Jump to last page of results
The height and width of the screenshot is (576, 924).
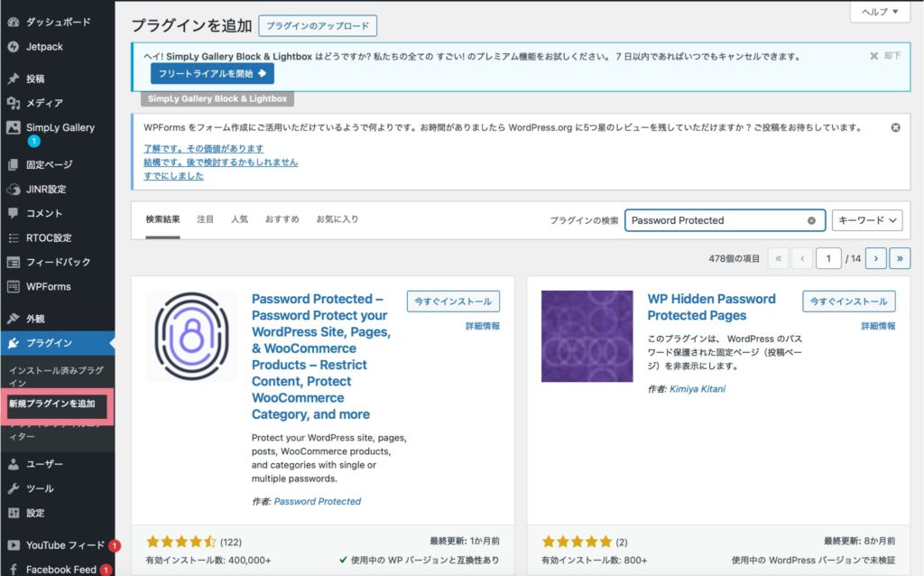[899, 258]
